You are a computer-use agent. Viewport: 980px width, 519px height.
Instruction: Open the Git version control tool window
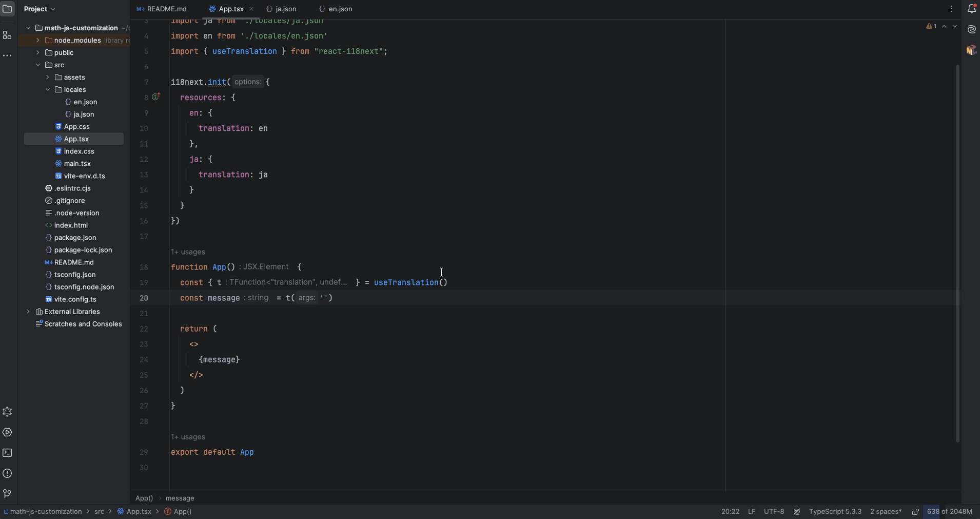[x=7, y=494]
